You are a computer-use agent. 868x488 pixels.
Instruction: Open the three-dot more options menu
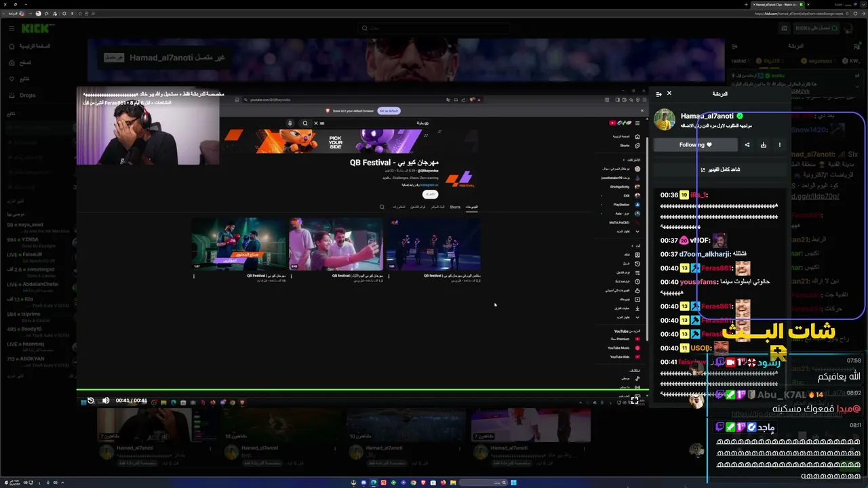coord(780,145)
